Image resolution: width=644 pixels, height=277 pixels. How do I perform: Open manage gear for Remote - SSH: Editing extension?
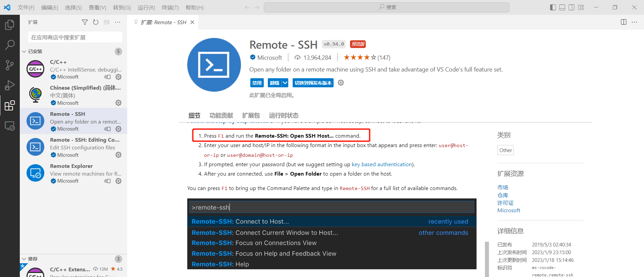(x=118, y=155)
